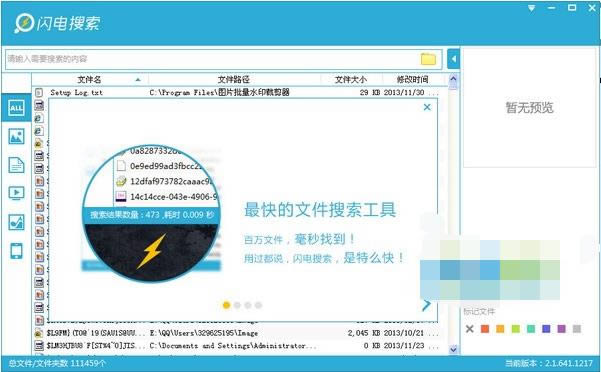Sort by 文件名 column header
This screenshot has height=372, width=601.
tap(90, 79)
